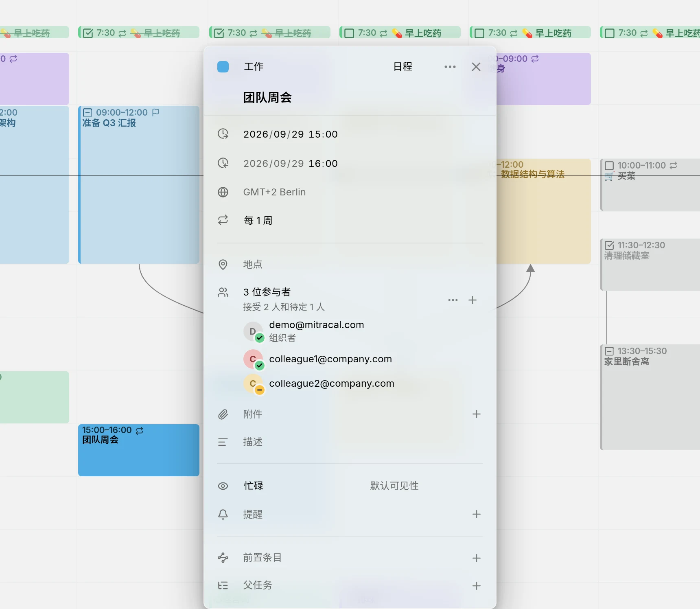Open timezone selector GMT+2 Berlin
The width and height of the screenshot is (700, 609).
click(274, 192)
